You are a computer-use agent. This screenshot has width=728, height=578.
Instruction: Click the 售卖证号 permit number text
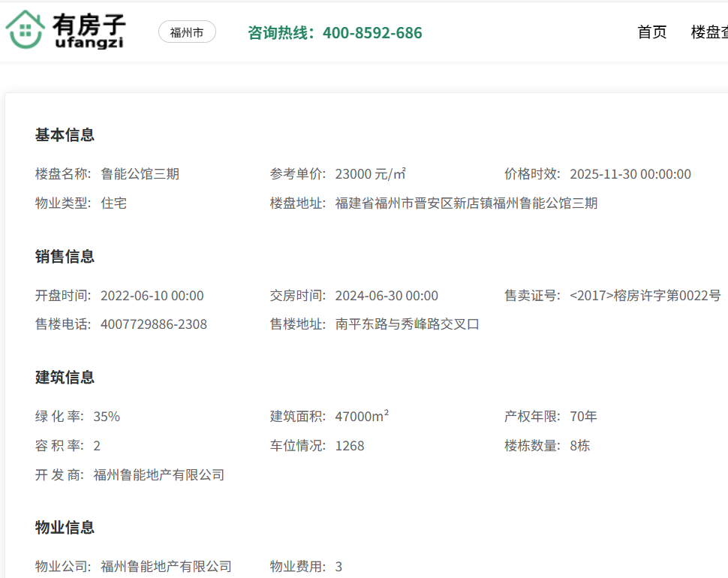[x=645, y=296]
